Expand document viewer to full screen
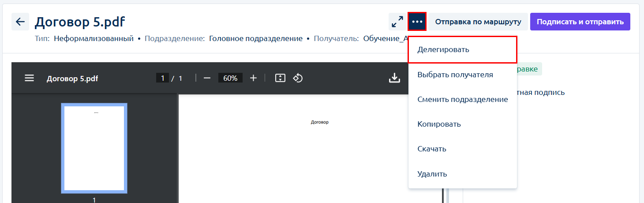This screenshot has width=644, height=203. tap(397, 22)
